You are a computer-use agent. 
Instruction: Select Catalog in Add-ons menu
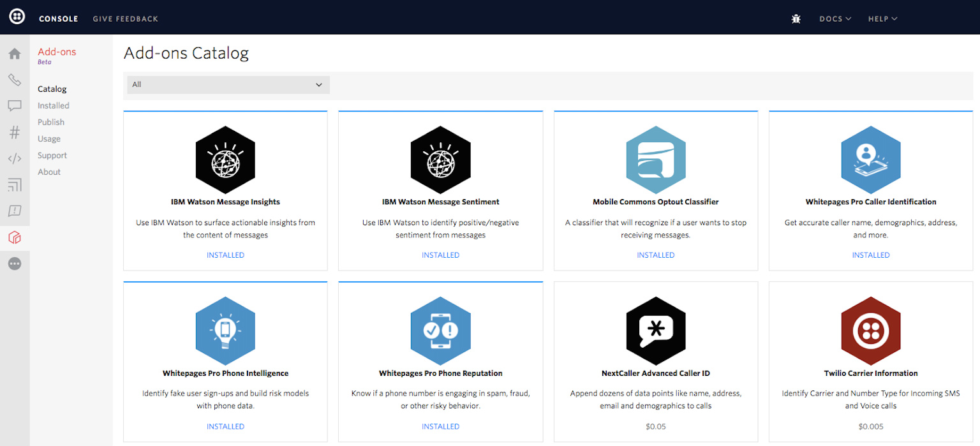point(52,89)
